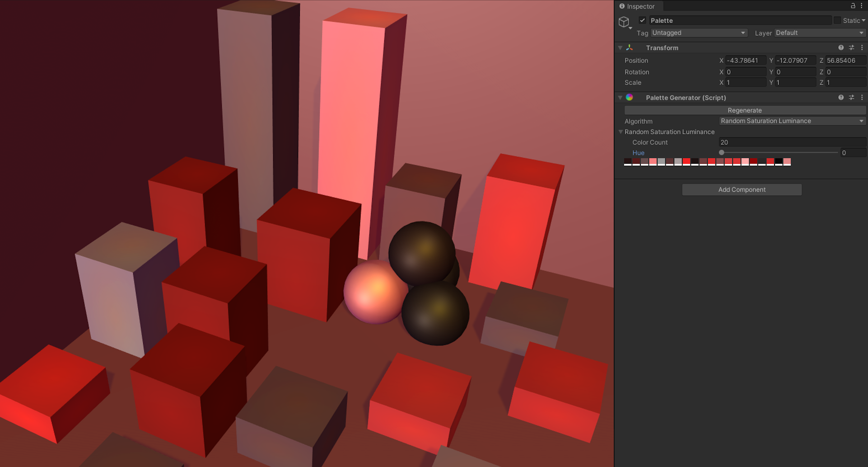The height and width of the screenshot is (467, 868).
Task: Click the Hue slider handle
Action: coord(722,153)
